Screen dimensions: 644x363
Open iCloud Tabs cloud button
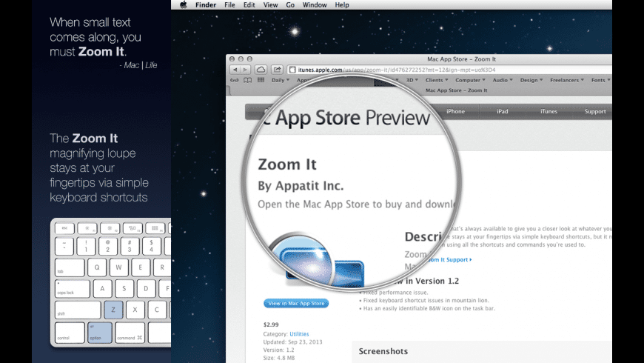(261, 70)
